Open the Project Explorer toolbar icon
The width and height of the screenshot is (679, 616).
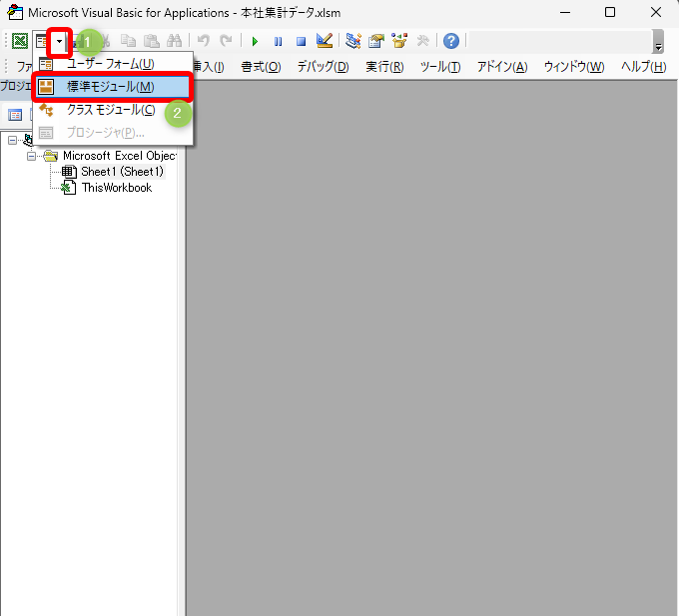click(353, 41)
